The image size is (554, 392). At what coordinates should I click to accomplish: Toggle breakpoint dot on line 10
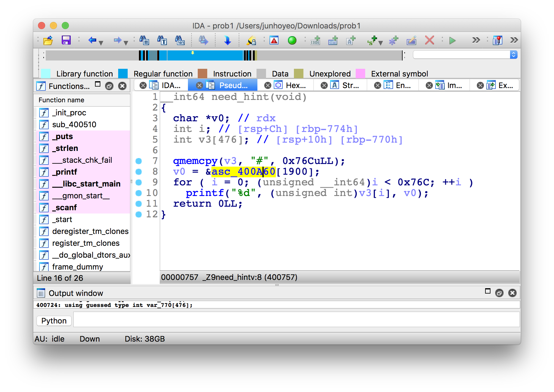[139, 193]
